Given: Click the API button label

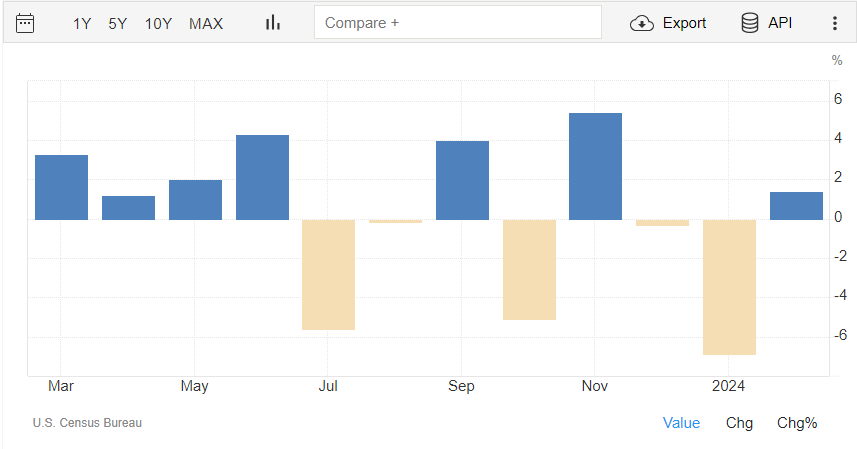Looking at the screenshot, I should [780, 23].
